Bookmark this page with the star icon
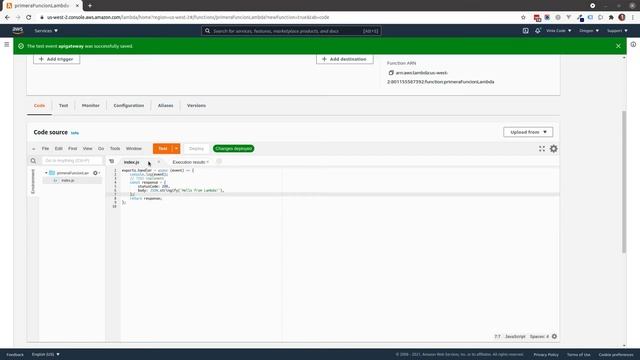 point(523,18)
